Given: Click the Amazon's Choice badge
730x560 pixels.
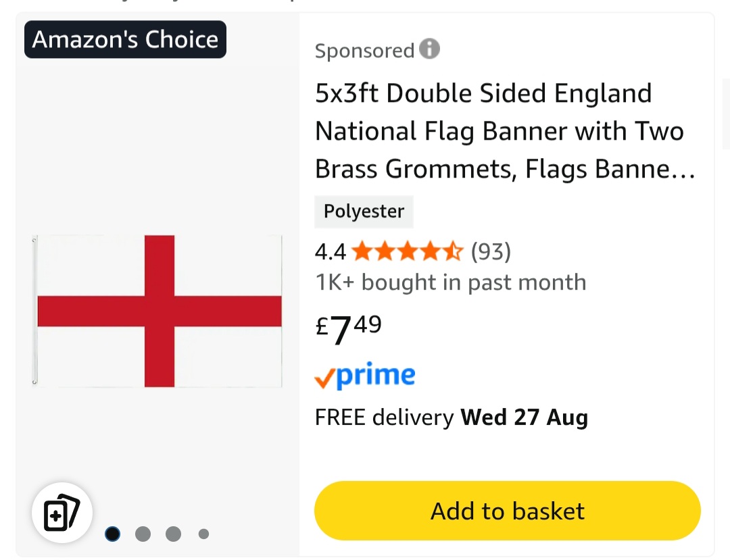Looking at the screenshot, I should click(125, 40).
